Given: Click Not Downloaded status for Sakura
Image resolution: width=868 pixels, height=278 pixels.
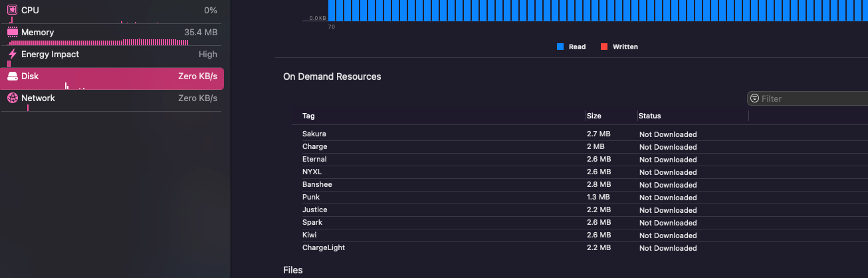Looking at the screenshot, I should click(668, 134).
